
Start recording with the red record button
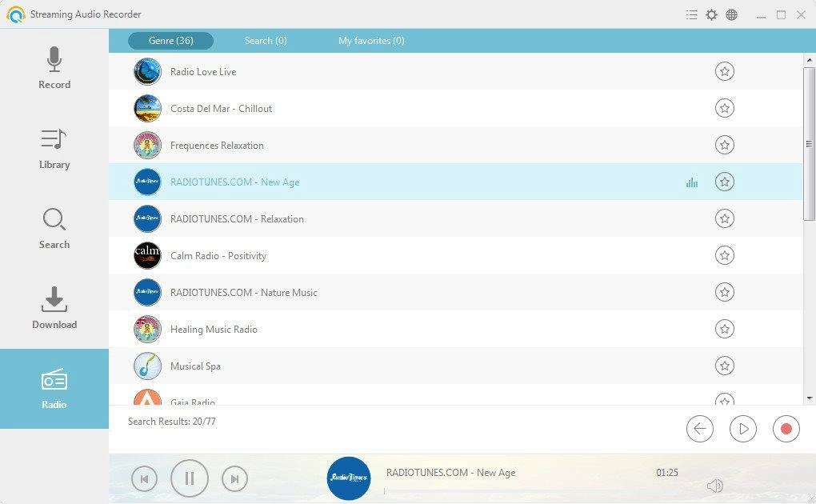786,429
